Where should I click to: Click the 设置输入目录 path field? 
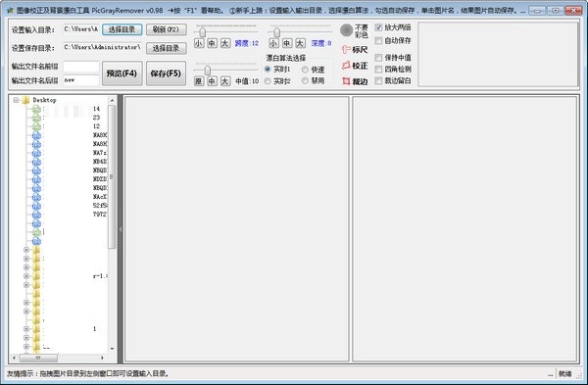pos(81,29)
